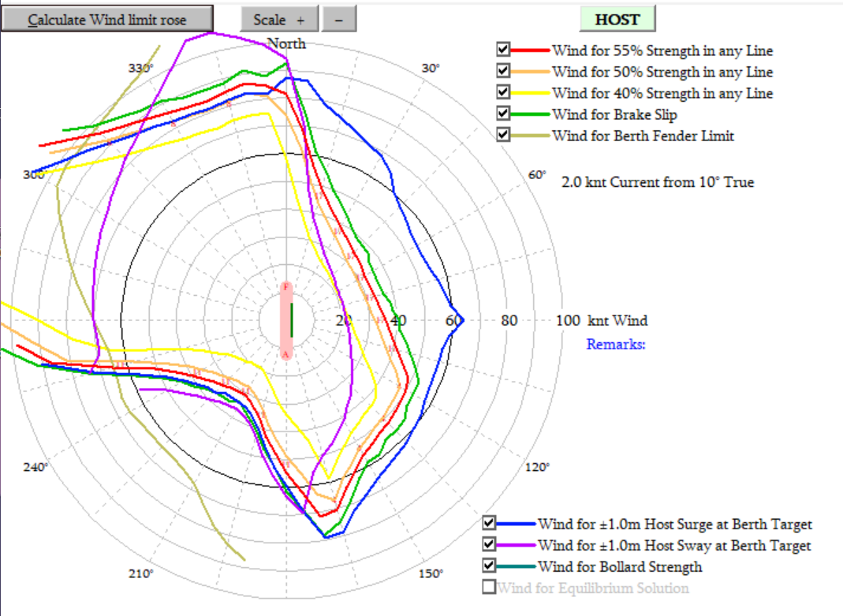
Task: Enable Wind for Equilibrium Solution checkbox
Action: point(489,587)
